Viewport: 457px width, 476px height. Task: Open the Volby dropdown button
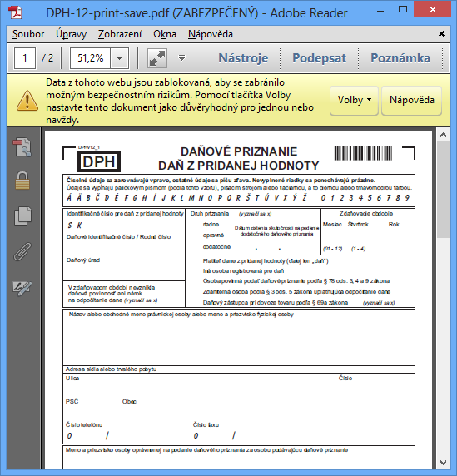tap(354, 100)
